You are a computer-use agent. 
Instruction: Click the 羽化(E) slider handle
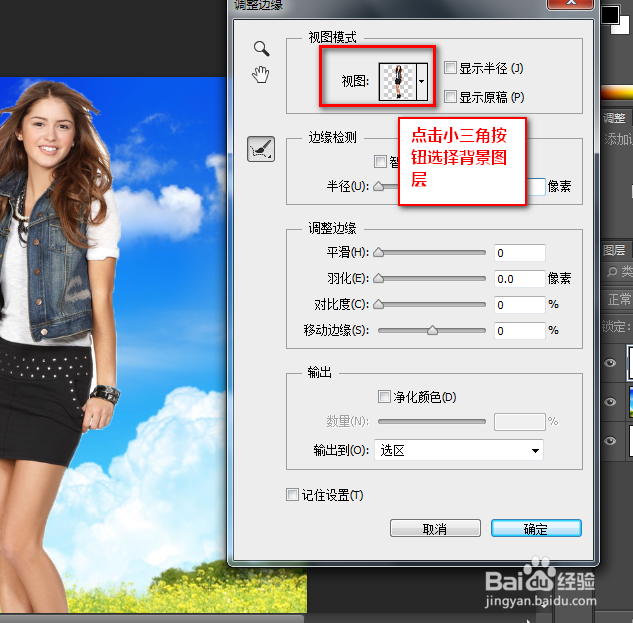[379, 279]
